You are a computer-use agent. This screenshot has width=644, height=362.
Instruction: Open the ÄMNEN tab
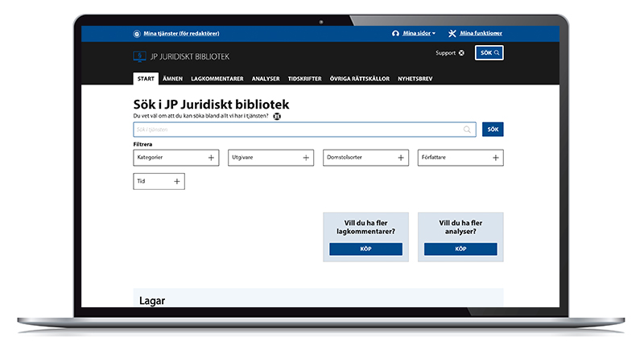[172, 78]
